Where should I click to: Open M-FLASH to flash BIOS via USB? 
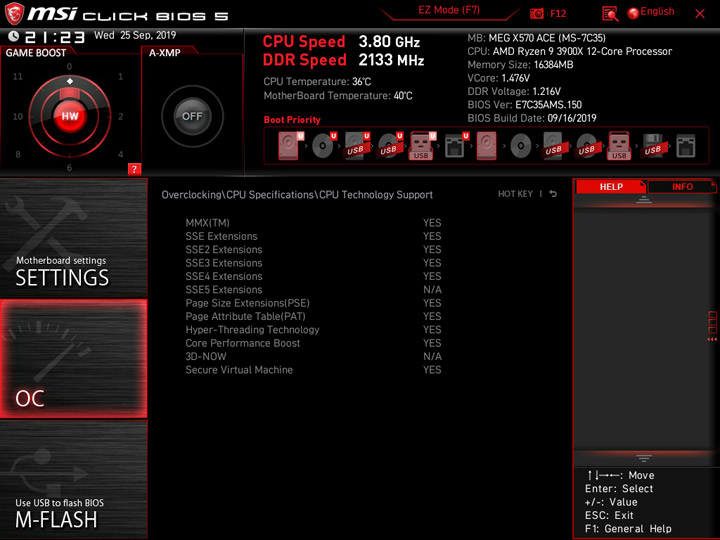click(x=73, y=480)
